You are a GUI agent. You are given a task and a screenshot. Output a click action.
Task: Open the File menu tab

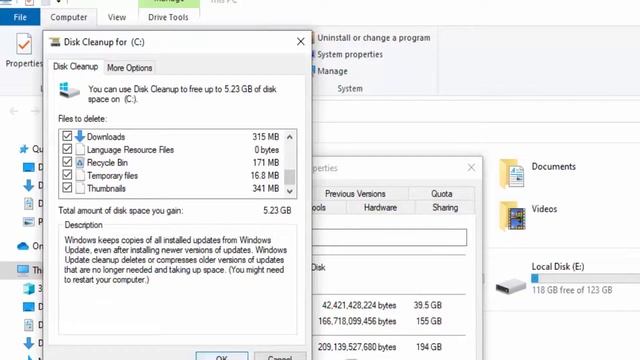pyautogui.click(x=20, y=17)
